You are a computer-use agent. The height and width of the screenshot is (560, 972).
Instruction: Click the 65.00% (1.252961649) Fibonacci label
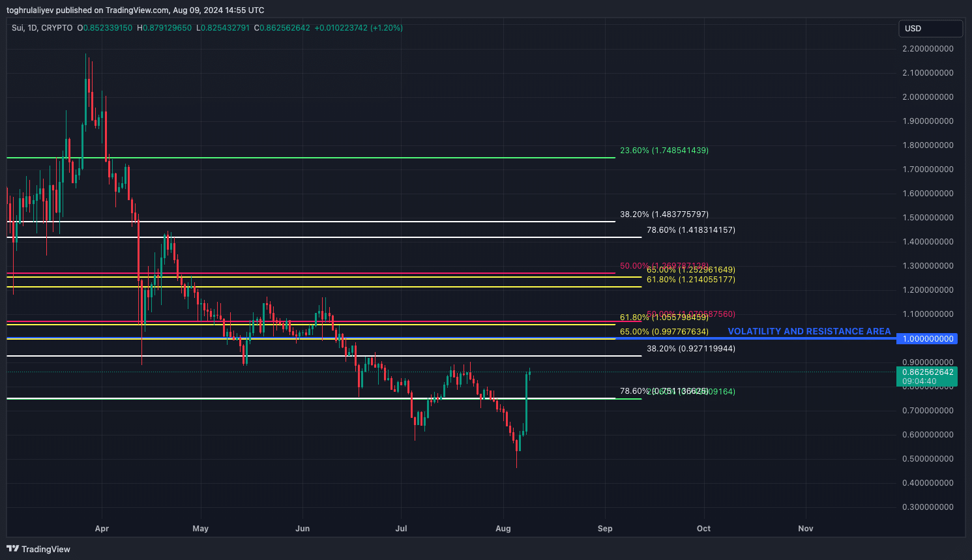point(691,270)
